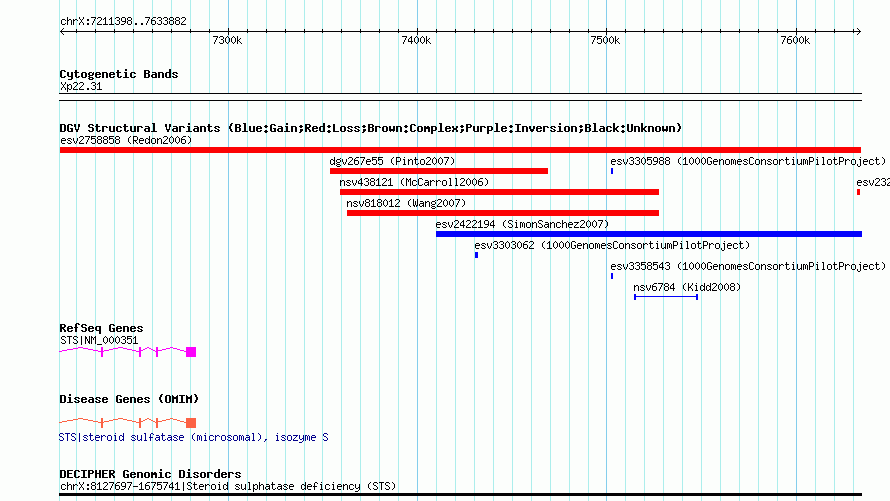Select nsv6784 (Kidd2008) blue interval
This screenshot has height=501, width=890.
point(666,297)
